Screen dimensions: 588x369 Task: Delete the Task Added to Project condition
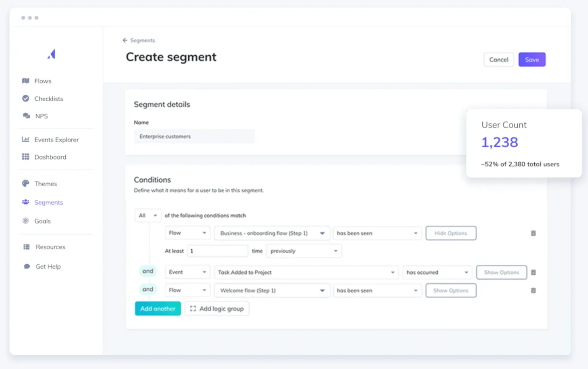pyautogui.click(x=533, y=272)
